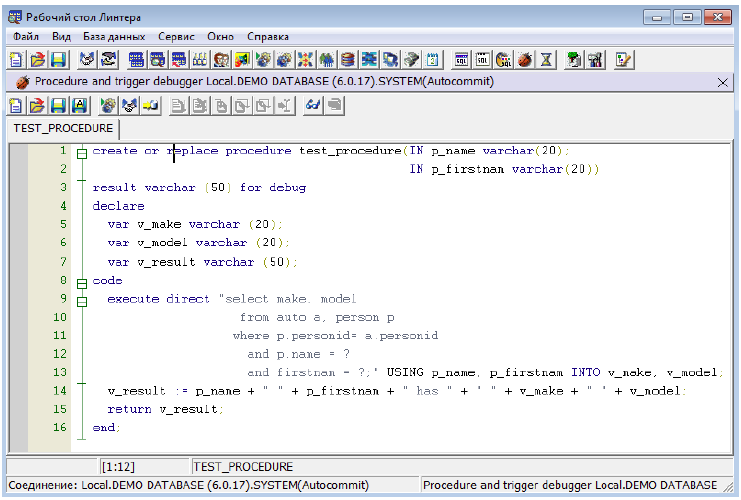741x500 pixels.
Task: Click the open folder icon in main toolbar
Action: coord(37,59)
